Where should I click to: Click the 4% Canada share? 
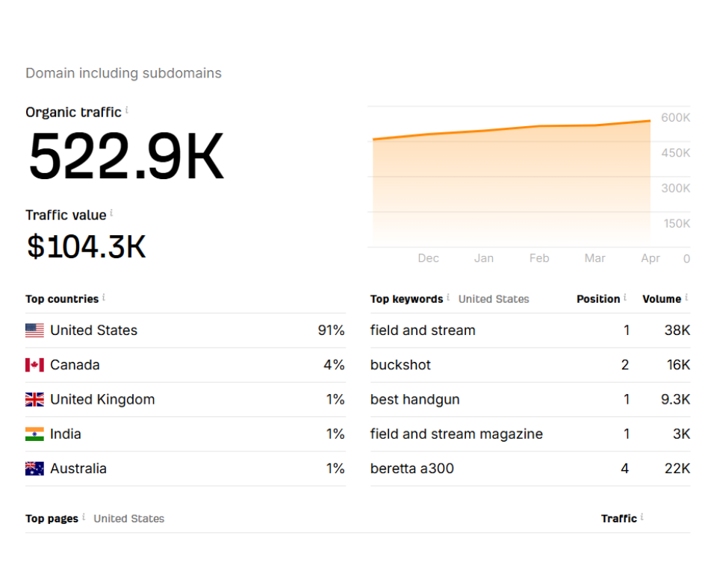click(334, 365)
